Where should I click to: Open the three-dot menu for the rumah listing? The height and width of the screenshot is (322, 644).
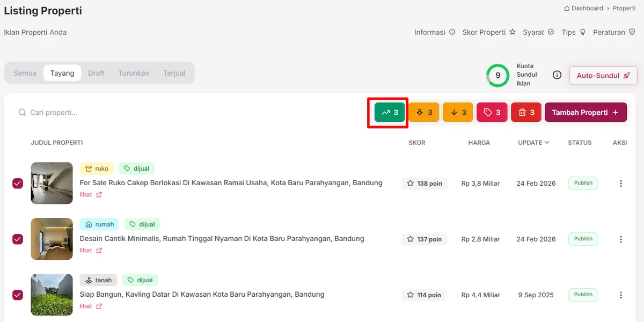pos(621,239)
